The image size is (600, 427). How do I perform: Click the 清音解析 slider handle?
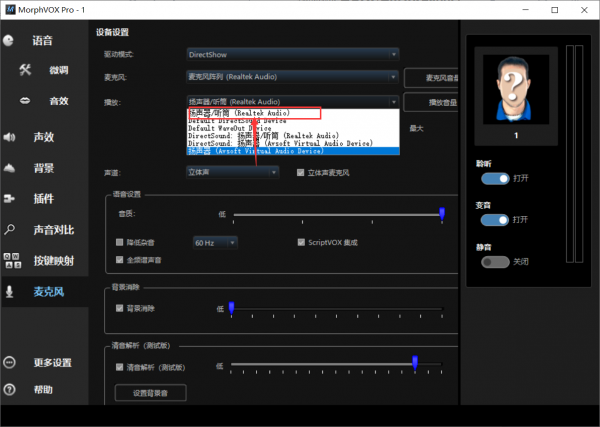[415, 362]
